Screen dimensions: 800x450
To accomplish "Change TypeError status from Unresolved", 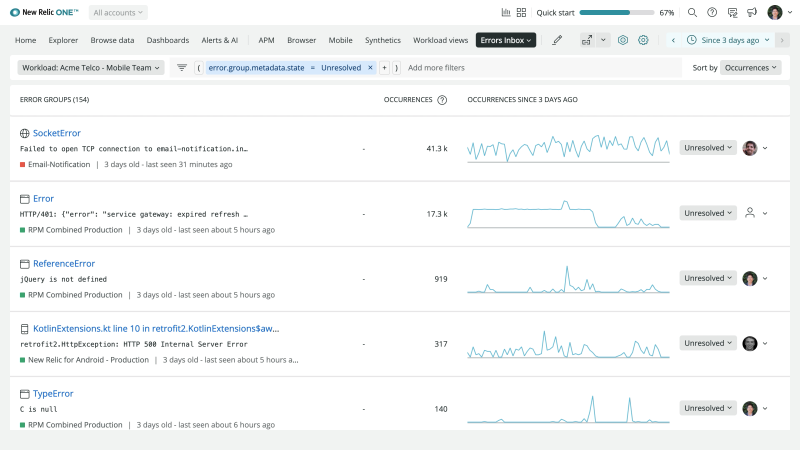I will click(708, 408).
